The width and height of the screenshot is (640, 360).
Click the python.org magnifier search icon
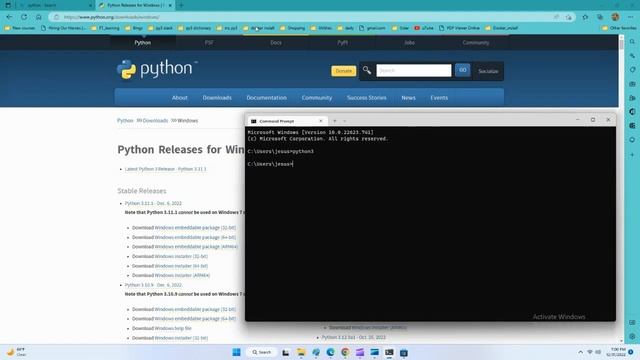(367, 71)
